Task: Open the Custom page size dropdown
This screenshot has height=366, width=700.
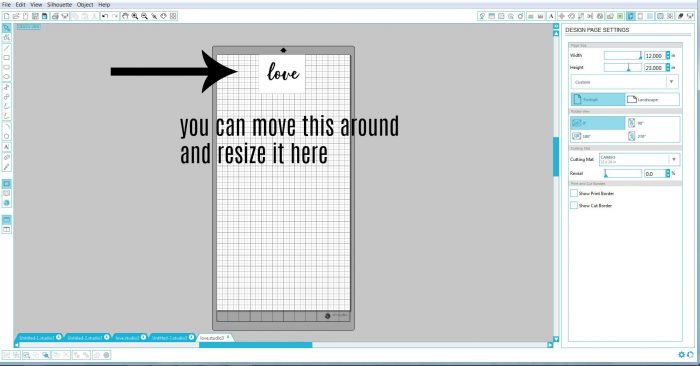Action: tap(625, 82)
